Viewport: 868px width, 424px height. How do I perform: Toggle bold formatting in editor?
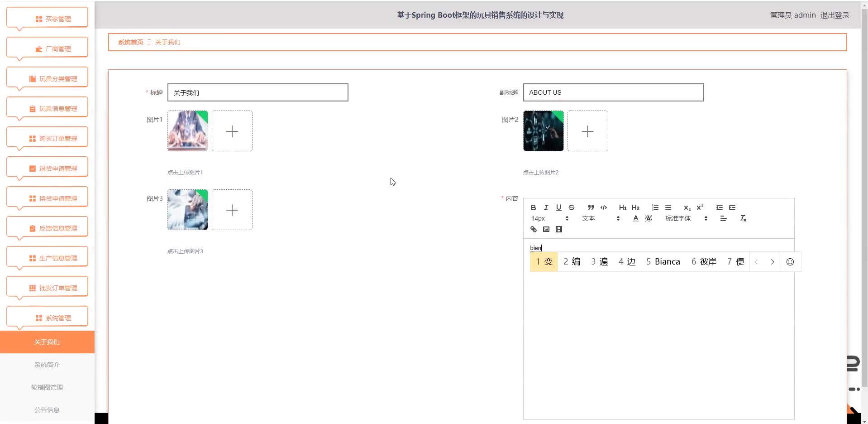[533, 207]
